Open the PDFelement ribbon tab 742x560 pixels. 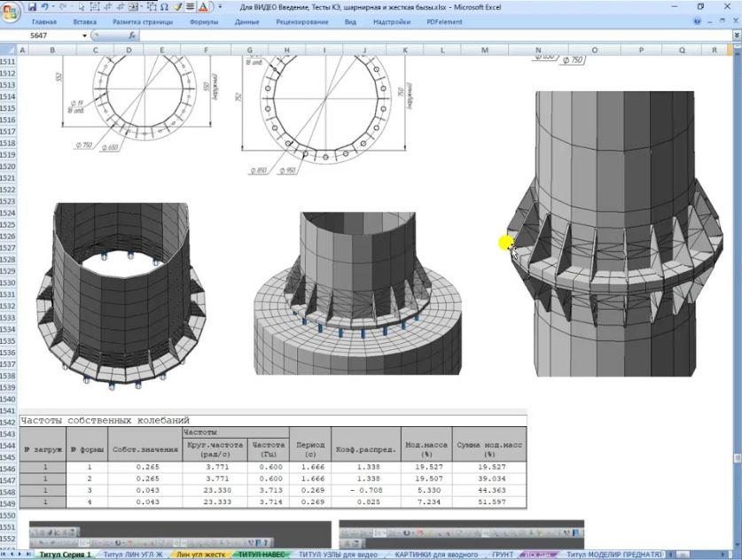[x=444, y=21]
